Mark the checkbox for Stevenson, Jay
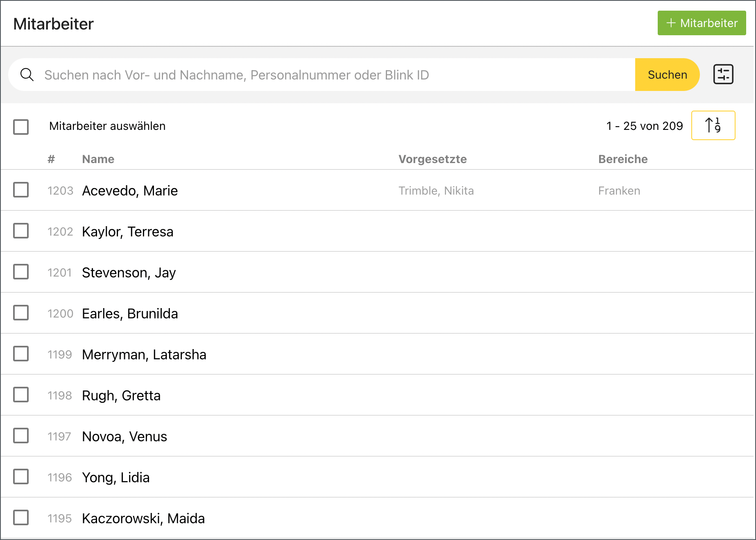Screen dimensions: 756x540 21,272
